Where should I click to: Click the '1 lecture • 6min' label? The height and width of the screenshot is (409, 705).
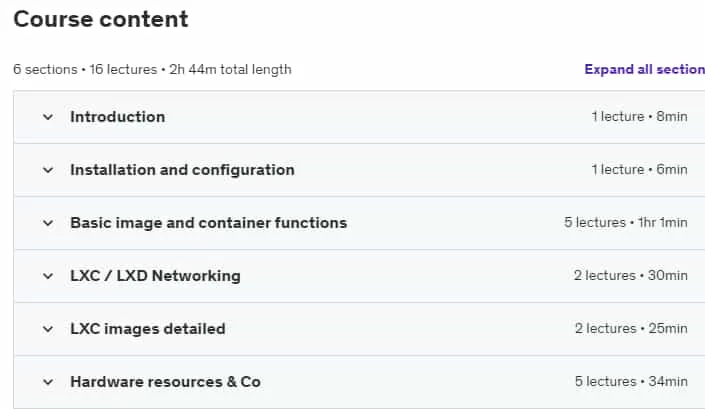click(639, 169)
